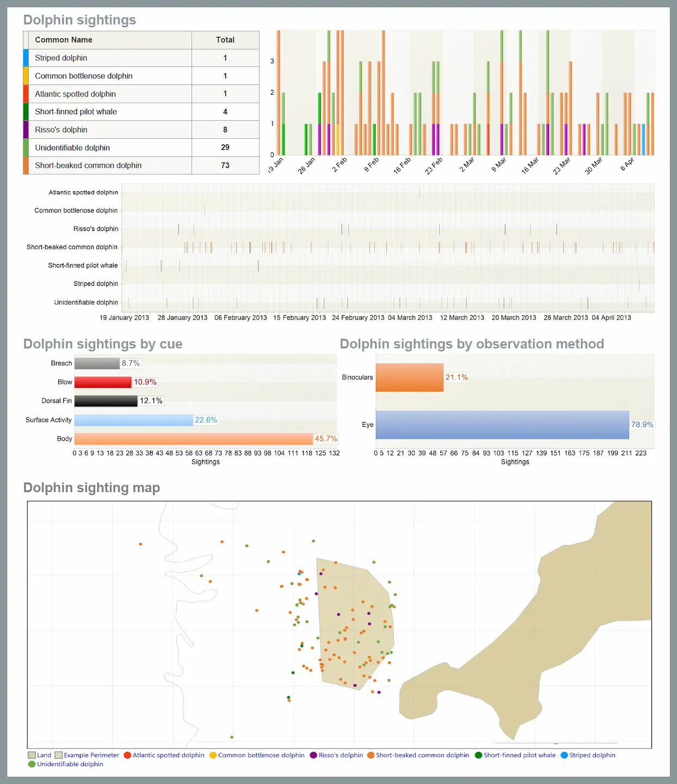Select "Common bottlenose dolphin" name in the table
Viewport: 677px width, 784px height.
84,76
